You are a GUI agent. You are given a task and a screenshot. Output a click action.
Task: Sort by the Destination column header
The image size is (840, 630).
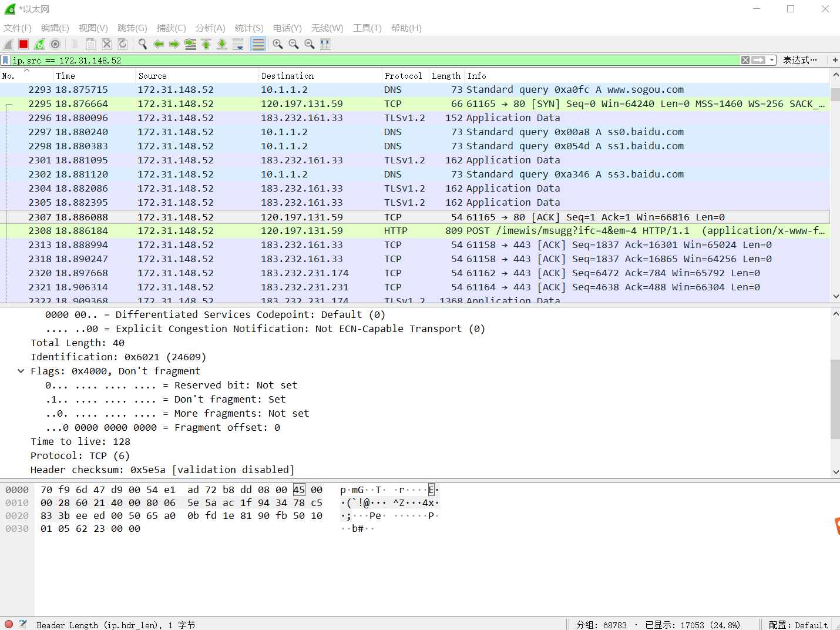pos(321,76)
